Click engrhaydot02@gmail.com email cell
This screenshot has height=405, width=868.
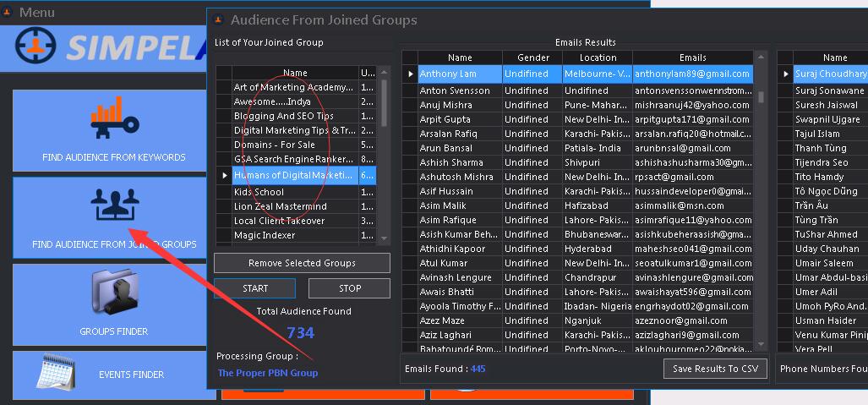click(x=692, y=306)
